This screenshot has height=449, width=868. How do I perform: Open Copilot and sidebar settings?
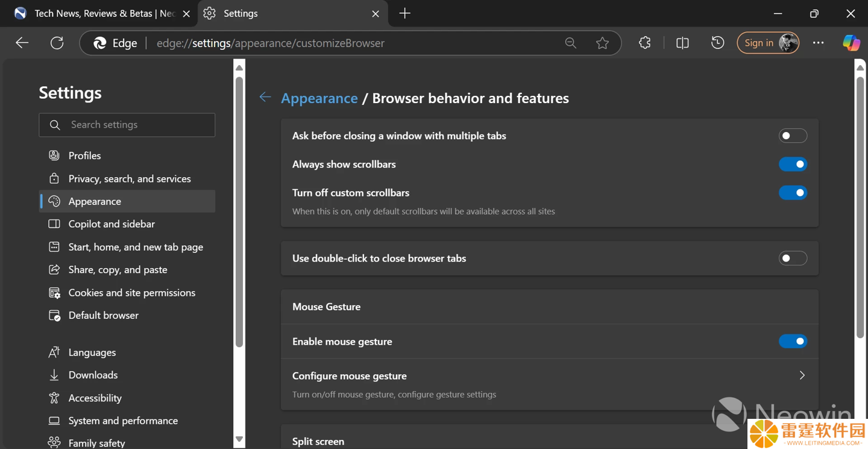tap(127, 224)
